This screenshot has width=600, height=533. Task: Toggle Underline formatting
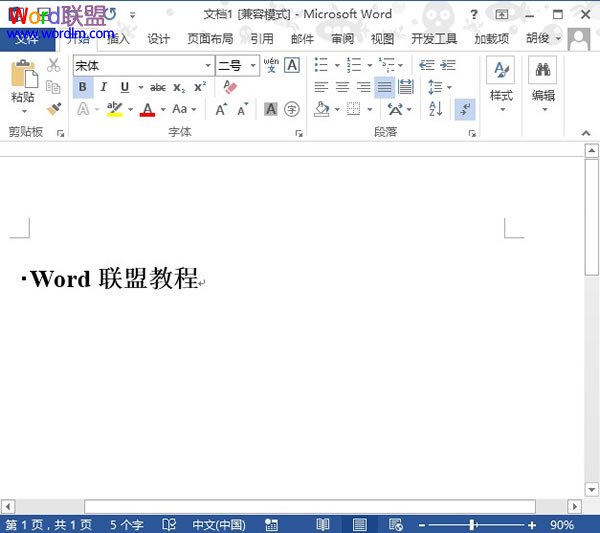(125, 87)
